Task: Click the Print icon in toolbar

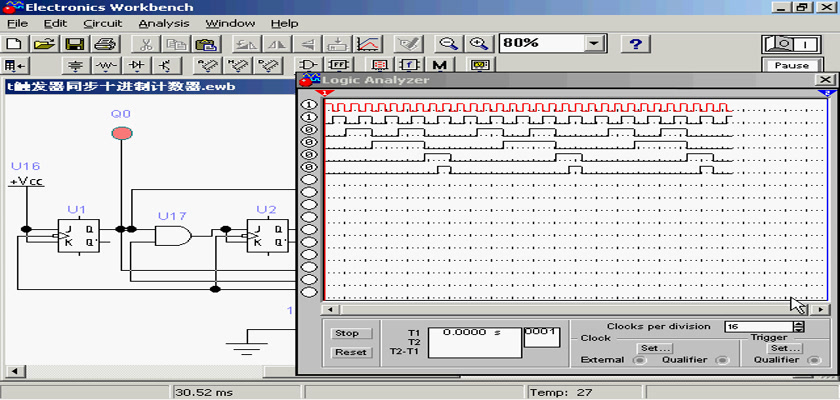Action: (106, 44)
